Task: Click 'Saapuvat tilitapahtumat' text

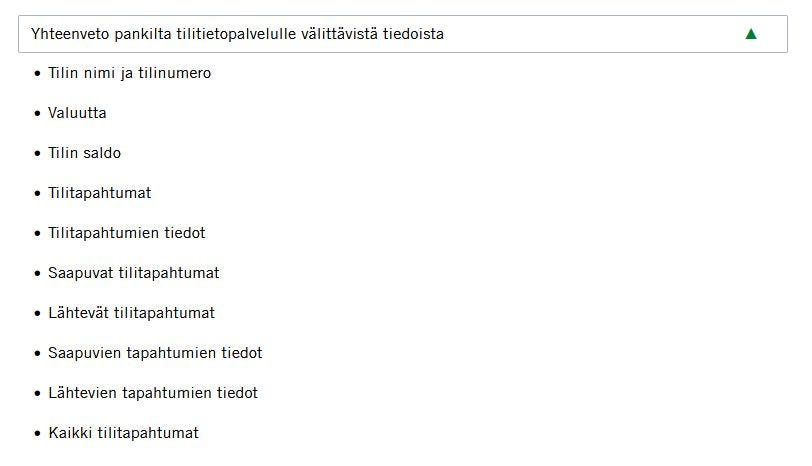Action: click(x=133, y=273)
